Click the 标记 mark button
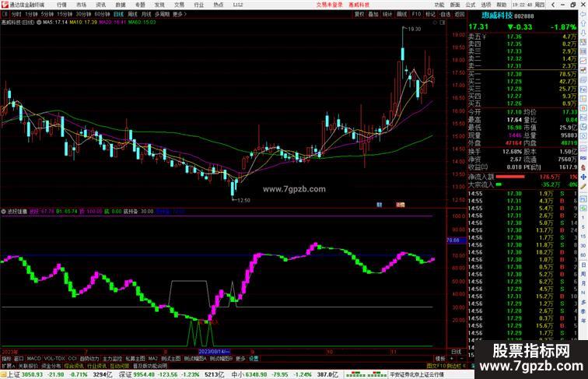 [430, 14]
